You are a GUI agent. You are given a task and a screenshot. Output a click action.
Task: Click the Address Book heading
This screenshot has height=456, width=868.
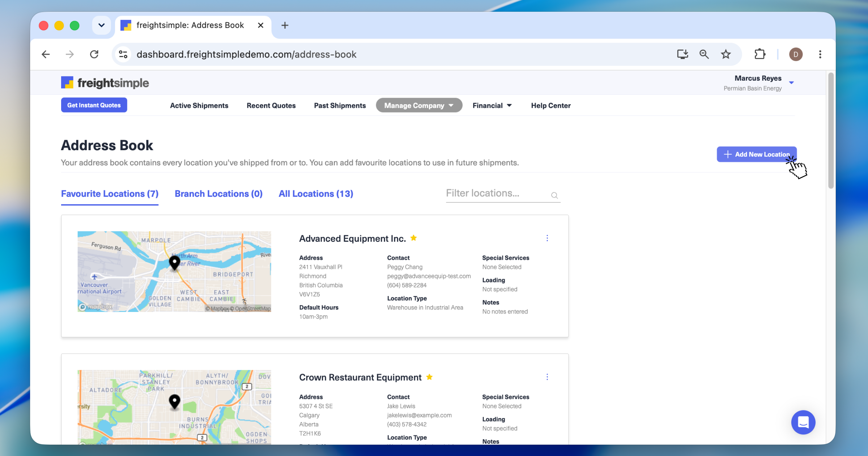[x=107, y=145]
